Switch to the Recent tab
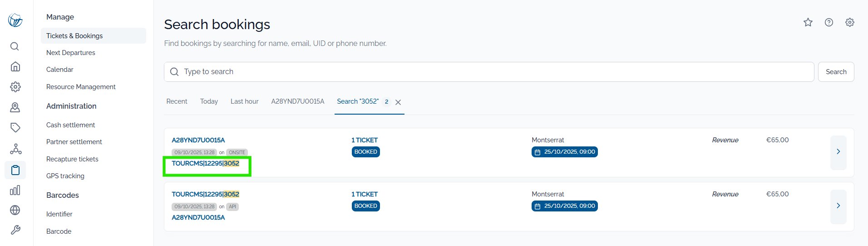The height and width of the screenshot is (246, 868). [x=177, y=101]
